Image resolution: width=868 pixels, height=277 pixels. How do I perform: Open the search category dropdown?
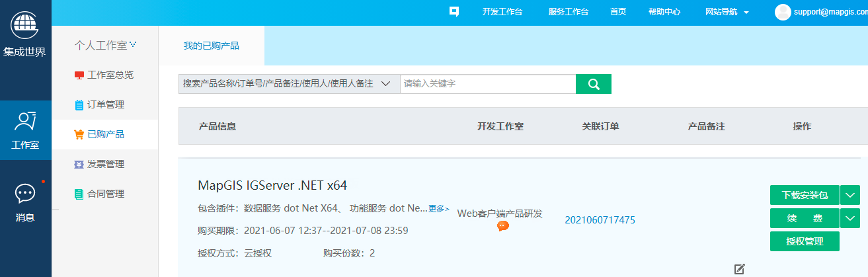coord(289,84)
